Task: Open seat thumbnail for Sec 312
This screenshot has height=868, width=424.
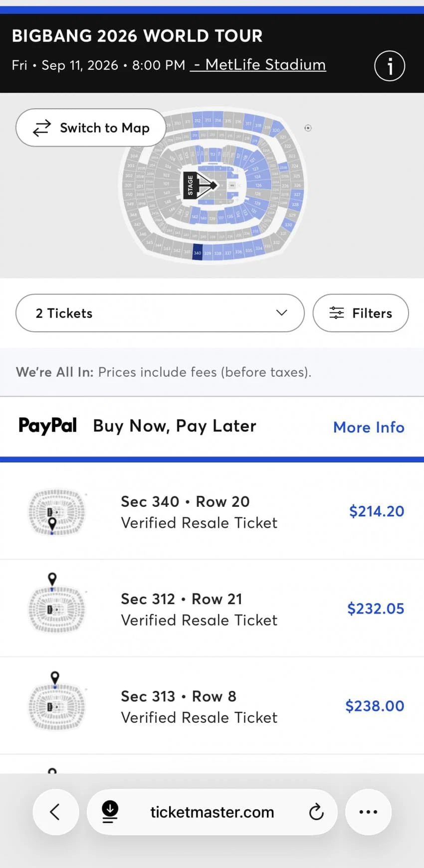Action: pos(56,604)
